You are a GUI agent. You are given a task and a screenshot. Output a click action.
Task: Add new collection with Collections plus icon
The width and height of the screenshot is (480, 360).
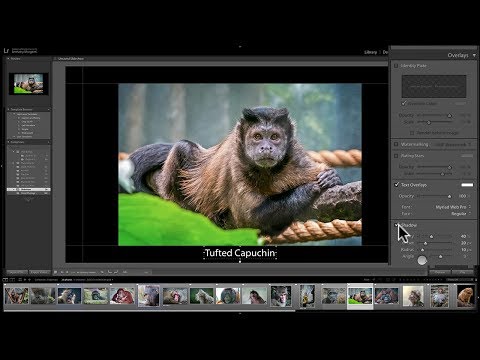(x=49, y=142)
